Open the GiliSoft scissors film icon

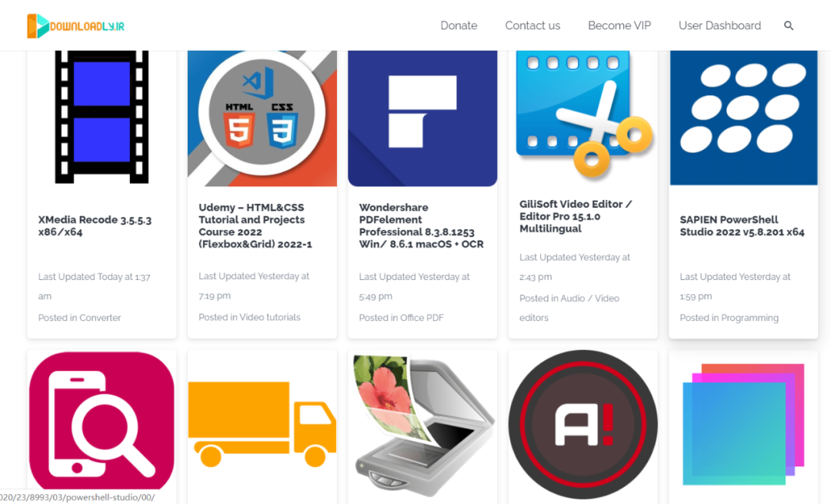click(583, 114)
